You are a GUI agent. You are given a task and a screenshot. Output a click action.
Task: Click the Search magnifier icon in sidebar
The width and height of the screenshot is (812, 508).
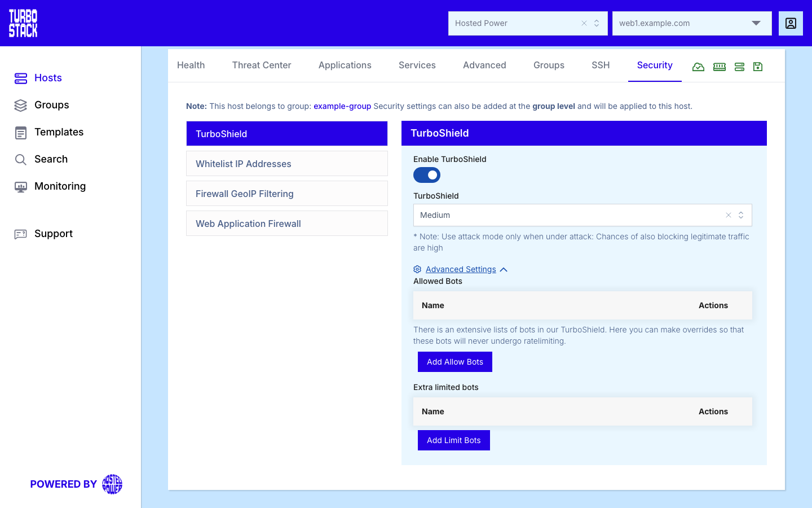21,160
